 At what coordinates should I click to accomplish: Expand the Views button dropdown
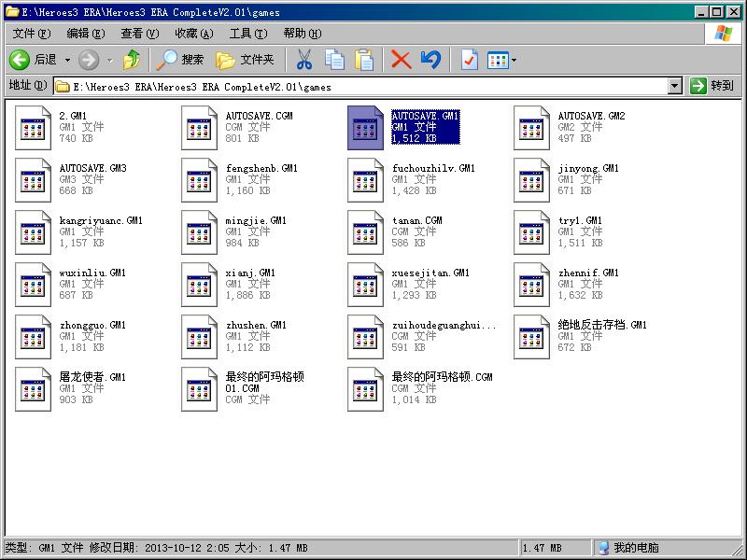pyautogui.click(x=514, y=61)
